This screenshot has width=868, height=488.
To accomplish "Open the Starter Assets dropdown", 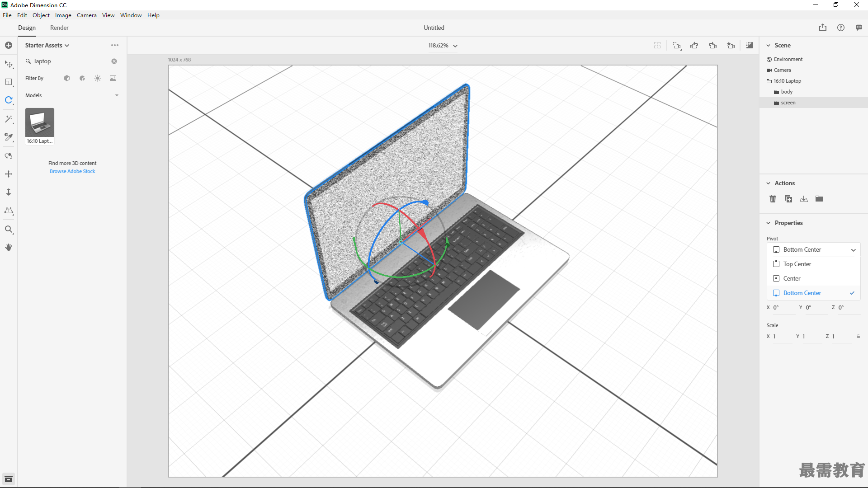I will point(47,45).
